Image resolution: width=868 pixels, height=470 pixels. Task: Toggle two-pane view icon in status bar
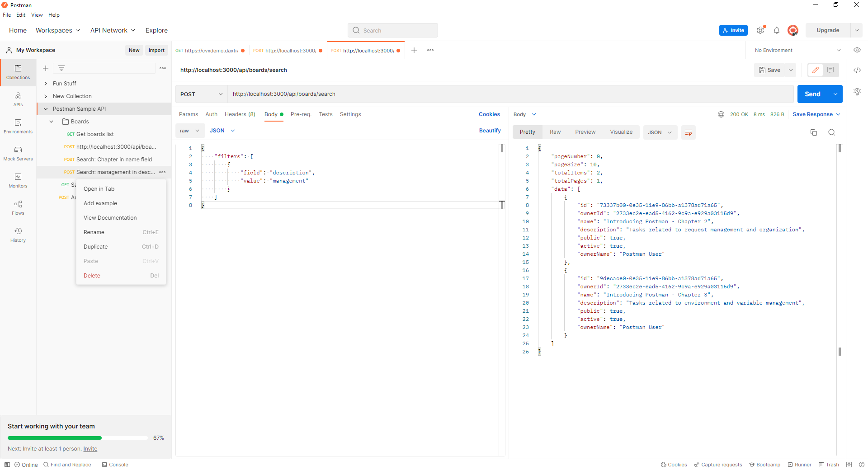click(849, 465)
